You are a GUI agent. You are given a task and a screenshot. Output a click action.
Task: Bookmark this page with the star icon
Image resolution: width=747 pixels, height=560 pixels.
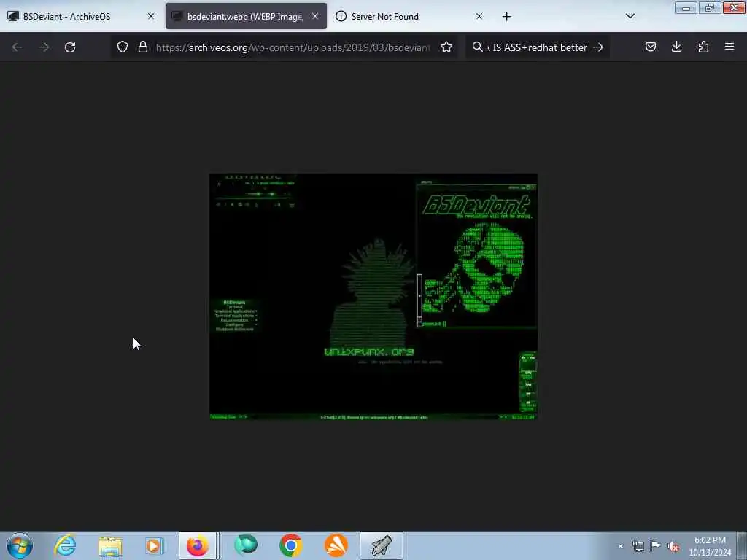coord(446,47)
